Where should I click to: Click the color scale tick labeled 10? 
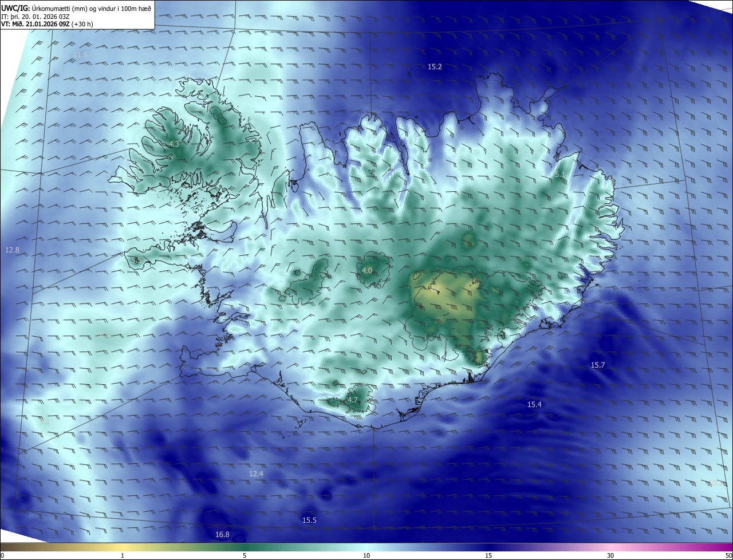(x=366, y=555)
